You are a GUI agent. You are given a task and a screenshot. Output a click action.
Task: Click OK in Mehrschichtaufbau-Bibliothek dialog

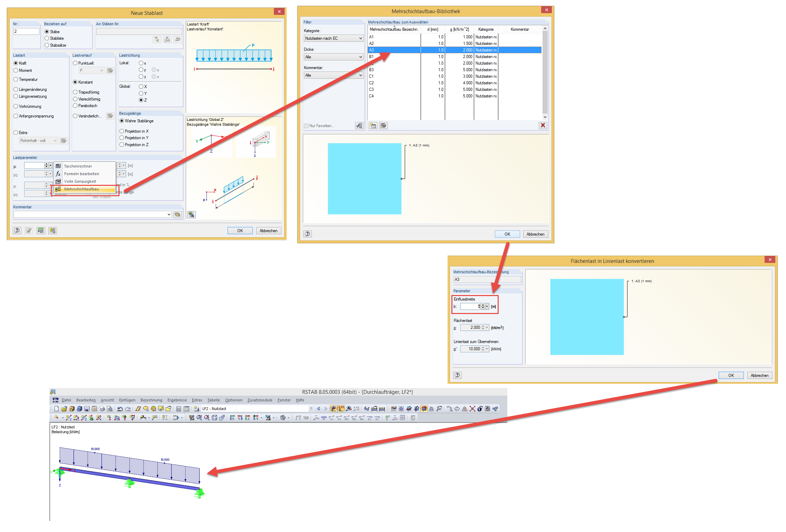click(x=507, y=234)
